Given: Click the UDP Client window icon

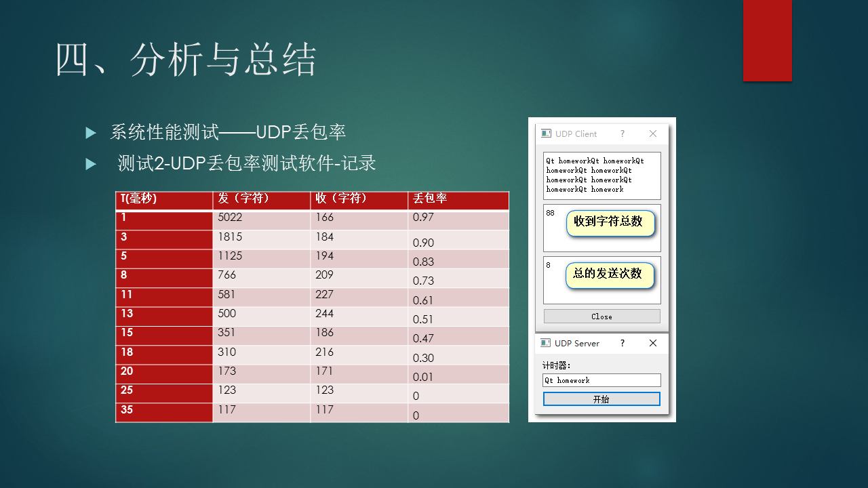Looking at the screenshot, I should [x=546, y=134].
